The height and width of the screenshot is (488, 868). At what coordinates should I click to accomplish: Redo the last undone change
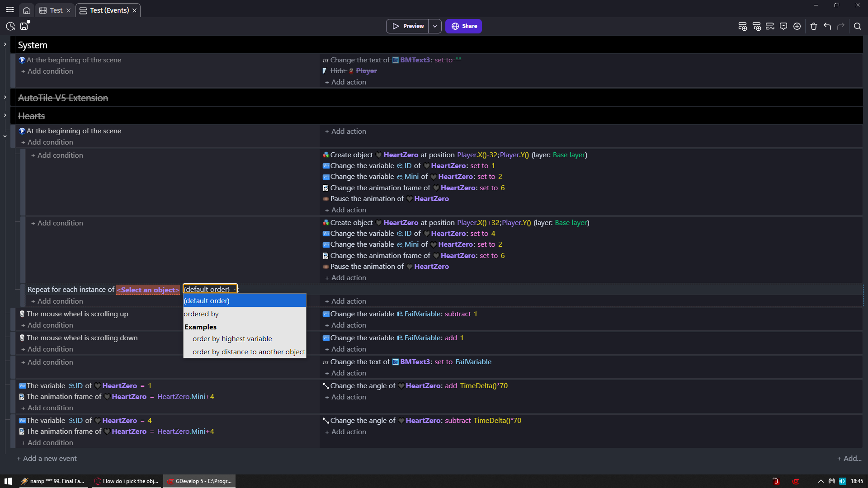[x=841, y=26]
